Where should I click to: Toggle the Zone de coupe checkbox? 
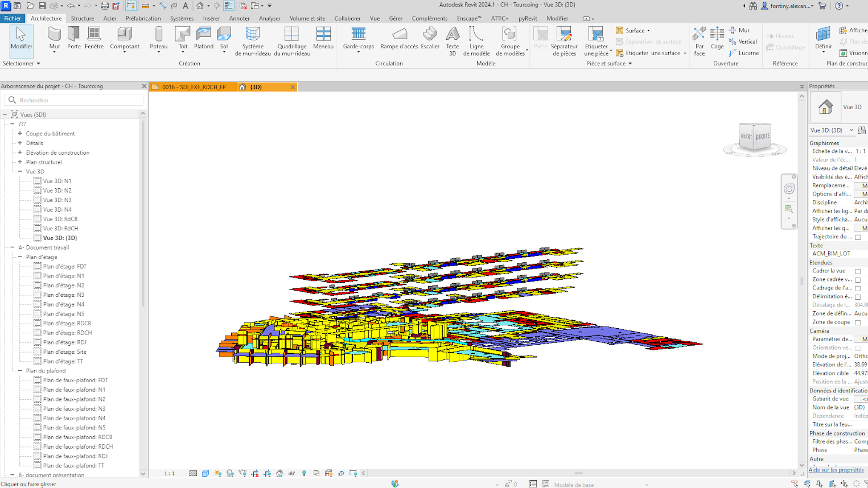point(858,322)
